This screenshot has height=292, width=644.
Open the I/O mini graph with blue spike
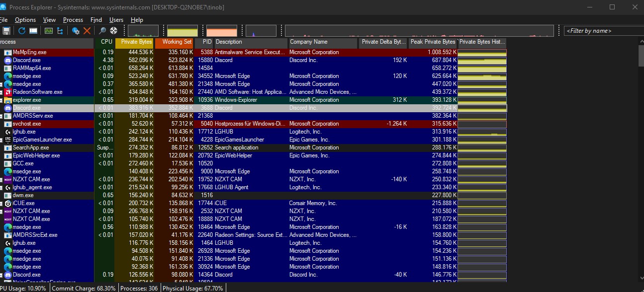coord(261,31)
